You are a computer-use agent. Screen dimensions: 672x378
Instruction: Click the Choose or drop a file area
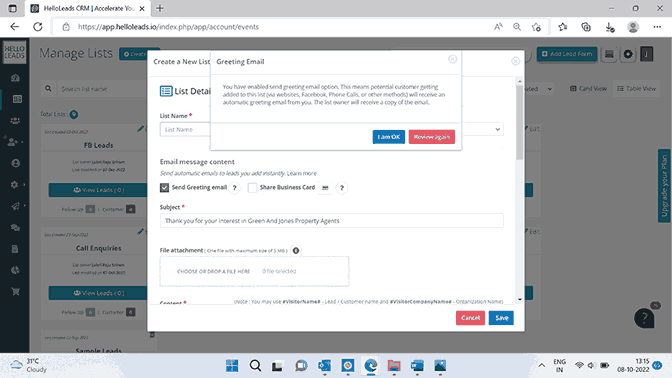click(255, 271)
